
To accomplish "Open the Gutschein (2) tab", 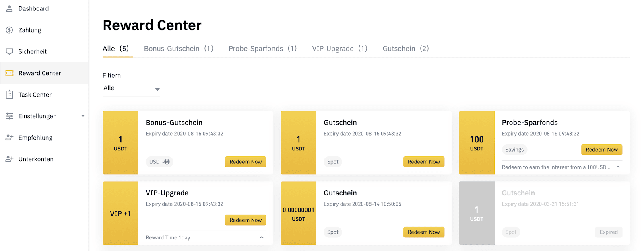I will (x=406, y=49).
